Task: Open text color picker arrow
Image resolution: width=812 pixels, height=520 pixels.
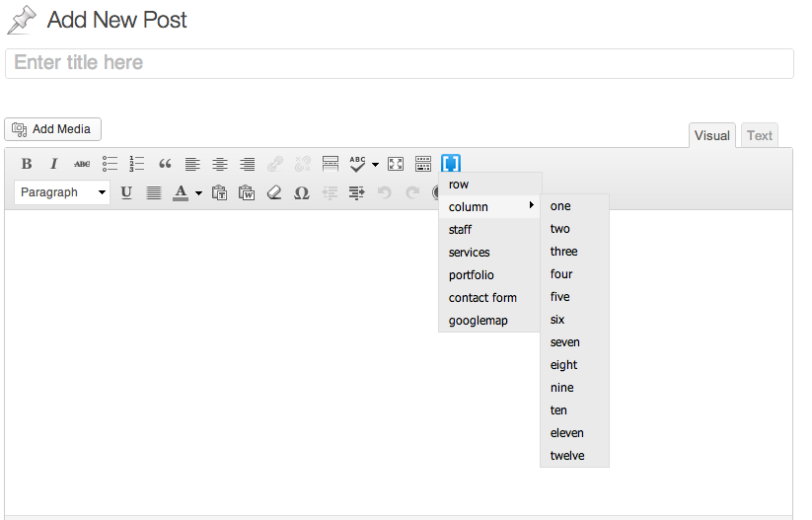Action: [x=198, y=193]
